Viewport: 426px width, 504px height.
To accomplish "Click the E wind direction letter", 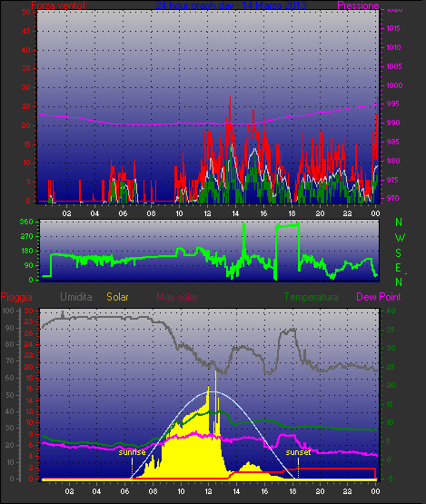I will click(x=399, y=268).
